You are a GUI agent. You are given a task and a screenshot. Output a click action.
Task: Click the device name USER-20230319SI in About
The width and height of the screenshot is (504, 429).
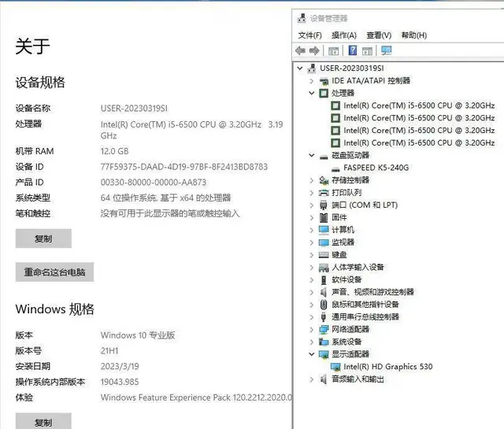point(134,109)
